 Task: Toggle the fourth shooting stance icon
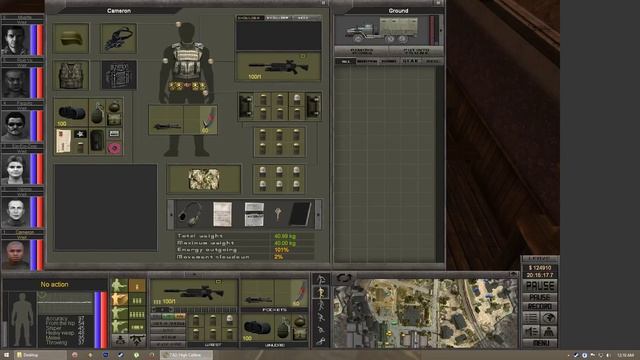[x=119, y=326]
